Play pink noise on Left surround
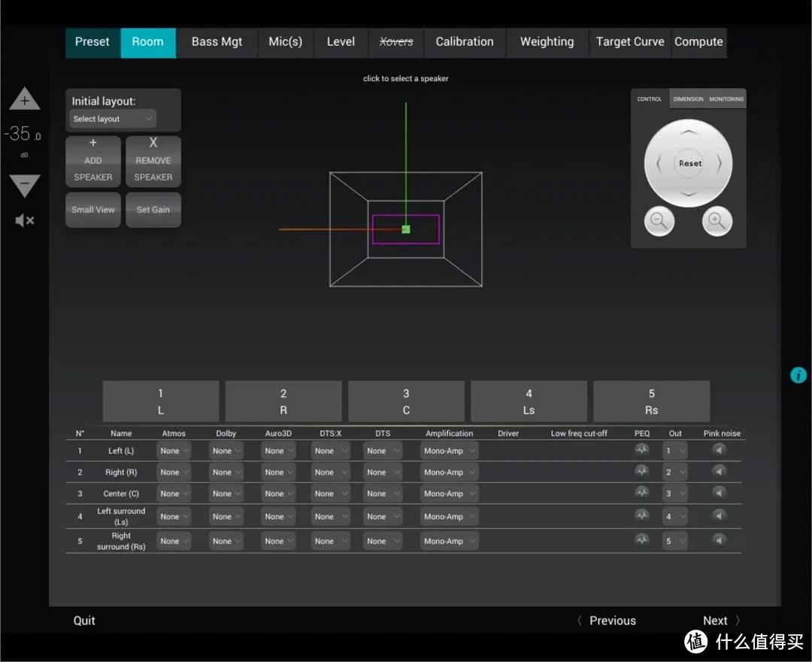Screen dimensions: 812x662 pyautogui.click(x=720, y=515)
